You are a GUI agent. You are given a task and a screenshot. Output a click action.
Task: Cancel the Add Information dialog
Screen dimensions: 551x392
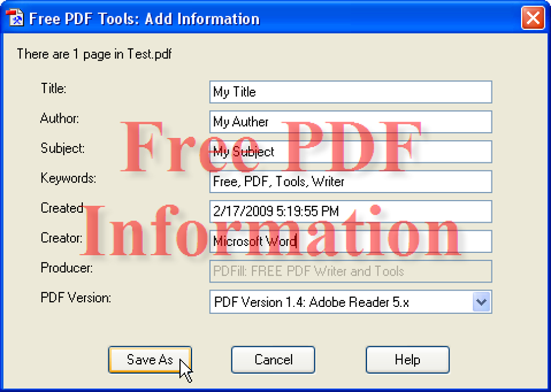pos(273,360)
